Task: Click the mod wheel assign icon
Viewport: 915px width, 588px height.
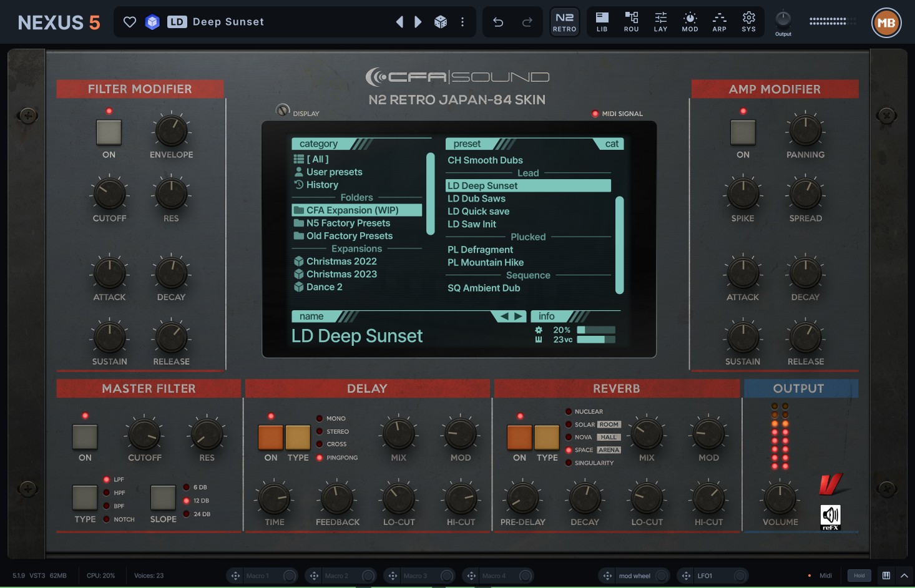Action: [x=607, y=576]
